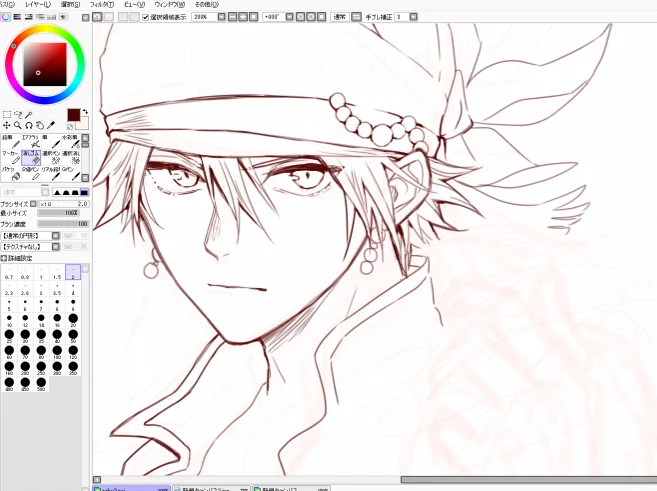Viewport: 657px width, 491px height.
Task: Select the Real Pencil (リアル鉛筆) tool
Action: click(x=51, y=173)
